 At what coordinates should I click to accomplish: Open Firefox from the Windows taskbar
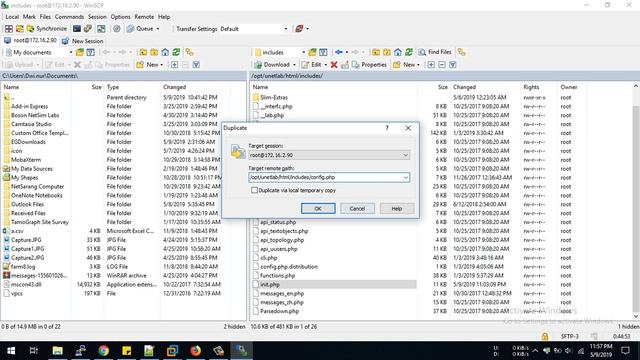(x=195, y=351)
